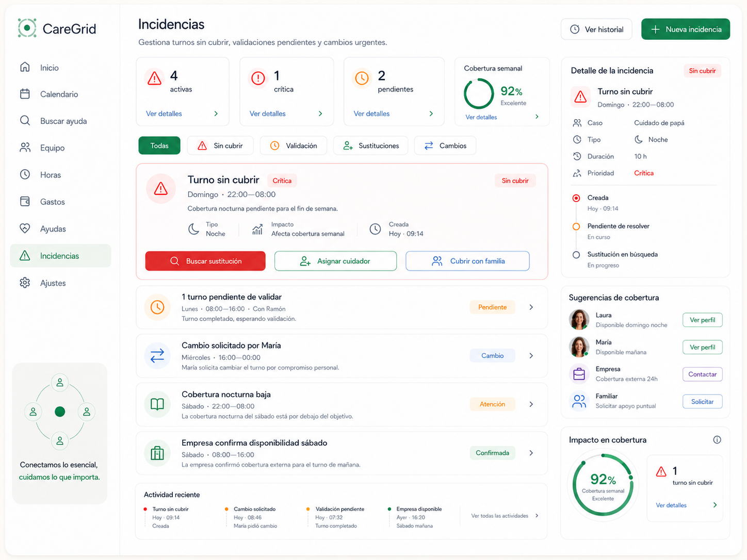Click the Asignar cuidador button

point(335,261)
